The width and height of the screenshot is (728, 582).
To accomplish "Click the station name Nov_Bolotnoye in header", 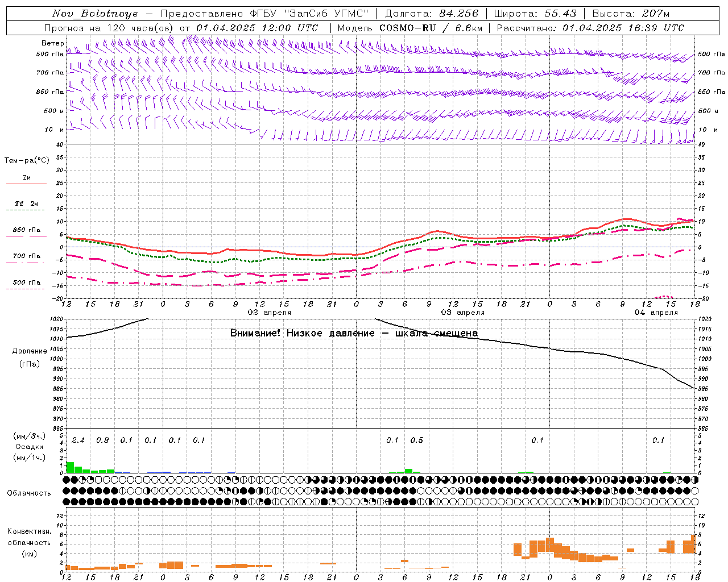I will (95, 14).
